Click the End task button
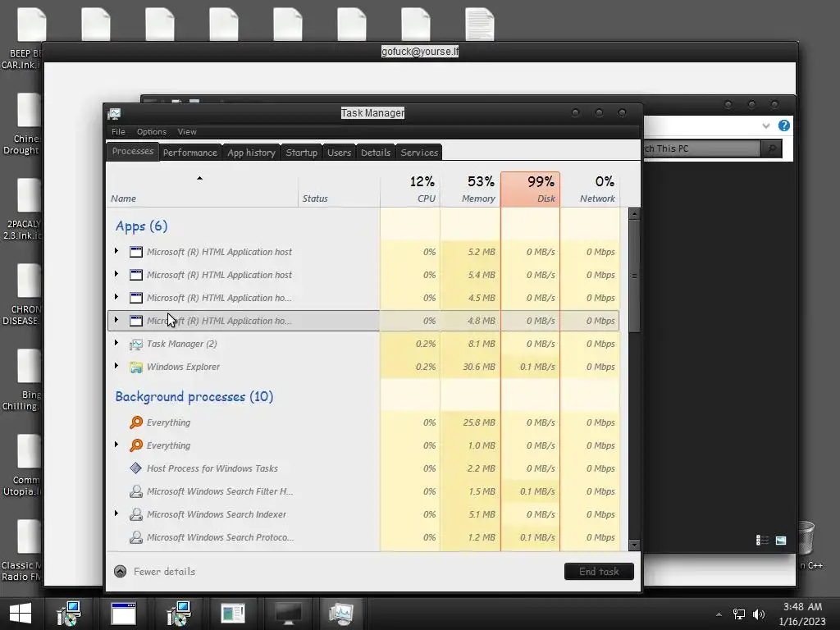The width and height of the screenshot is (840, 630). [599, 572]
